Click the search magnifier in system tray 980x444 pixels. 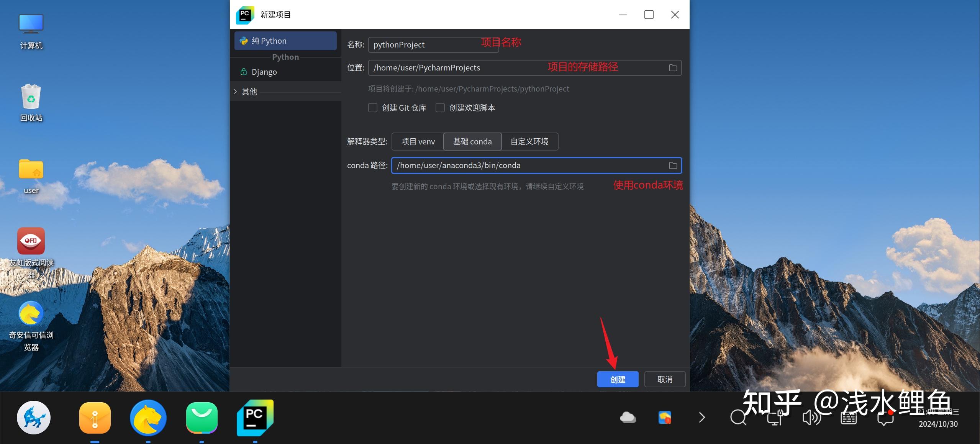pos(739,417)
